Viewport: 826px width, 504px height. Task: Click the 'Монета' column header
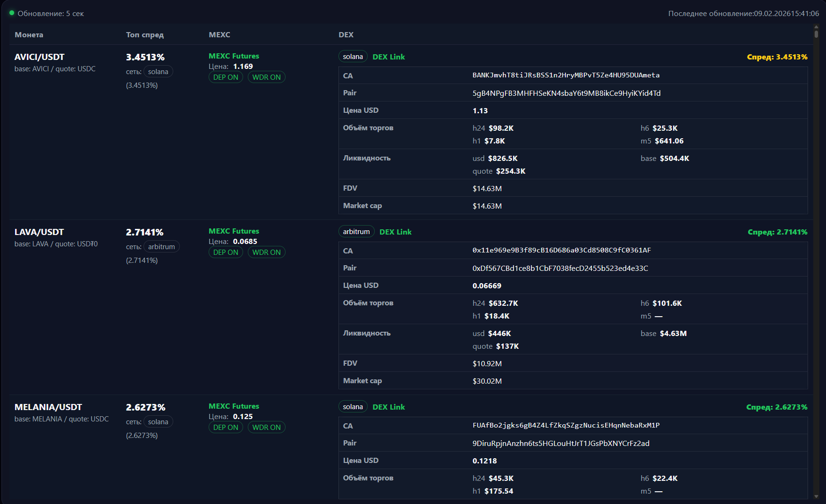(x=29, y=35)
